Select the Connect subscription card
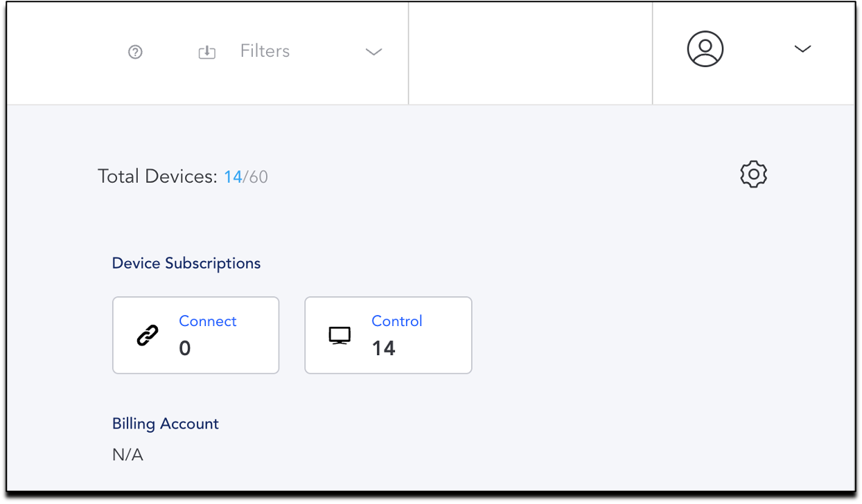Screen dimensions: 862x504 click(x=195, y=336)
